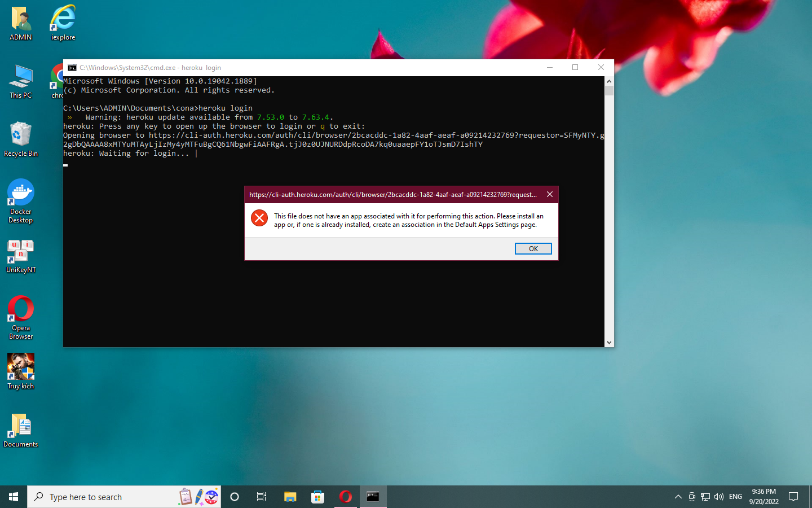Viewport: 812px width, 508px height.
Task: Click the cmd scrollbar up arrow
Action: tap(609, 81)
